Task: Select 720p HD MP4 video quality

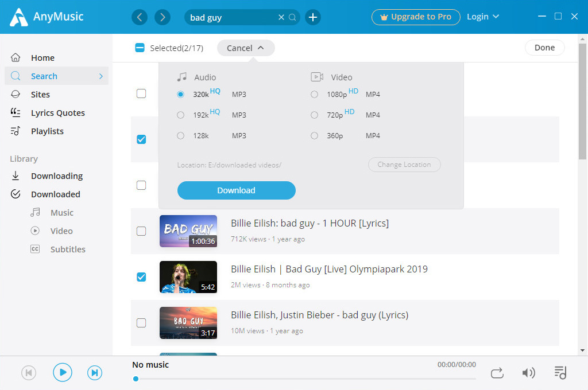Action: pos(314,115)
